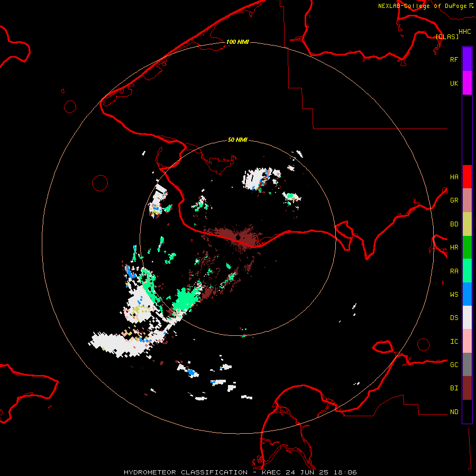
Task: Click the 'WS' legend label
Action: click(x=454, y=295)
